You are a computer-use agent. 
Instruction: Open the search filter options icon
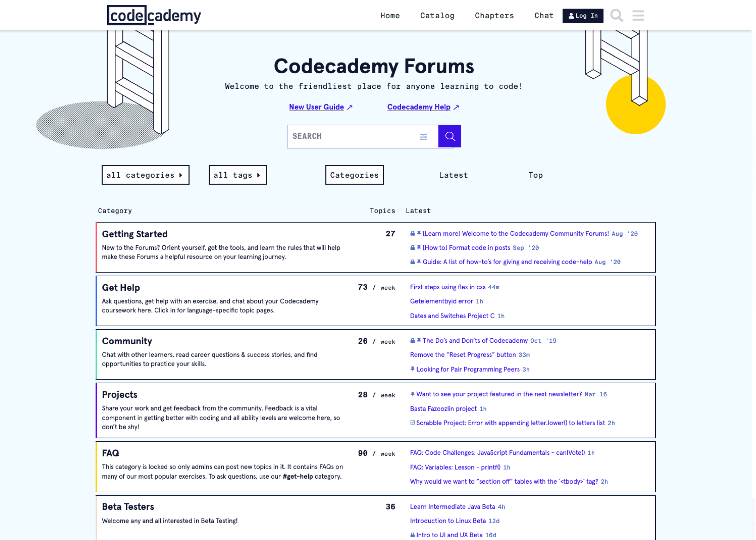tap(423, 136)
